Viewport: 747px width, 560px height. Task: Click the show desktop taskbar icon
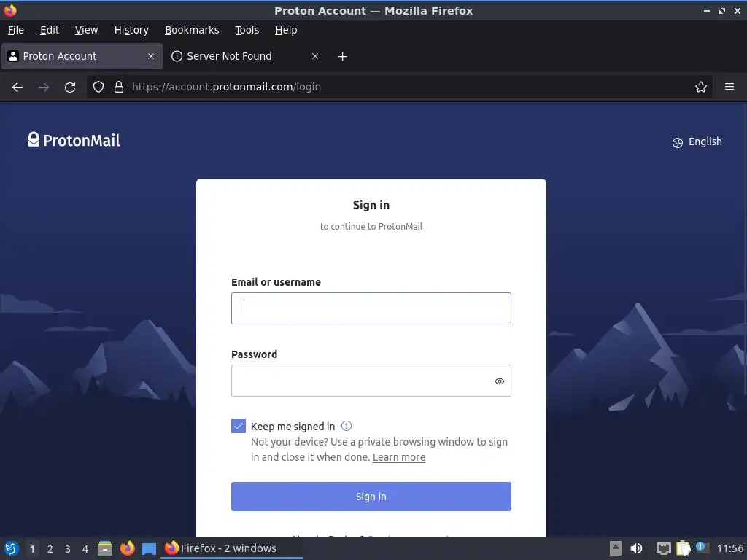(x=149, y=549)
